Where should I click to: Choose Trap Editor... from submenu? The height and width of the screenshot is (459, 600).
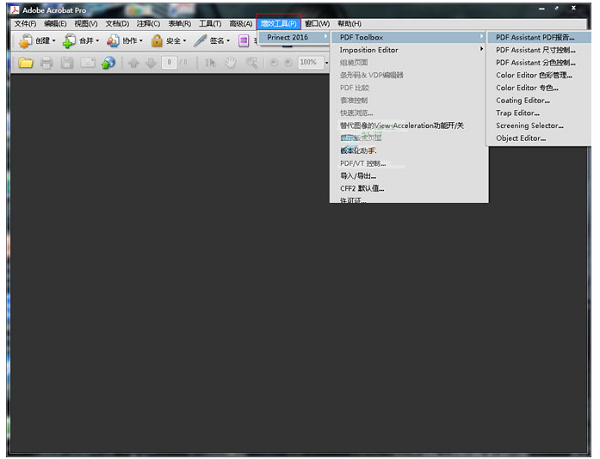point(518,113)
